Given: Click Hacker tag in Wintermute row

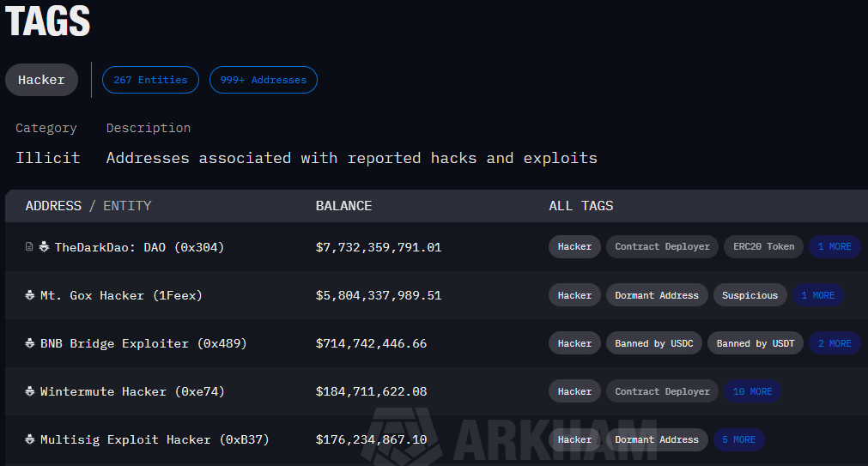Looking at the screenshot, I should [x=574, y=391].
